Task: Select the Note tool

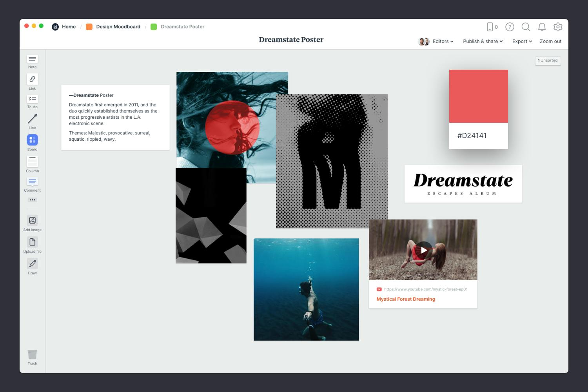Action: point(32,59)
